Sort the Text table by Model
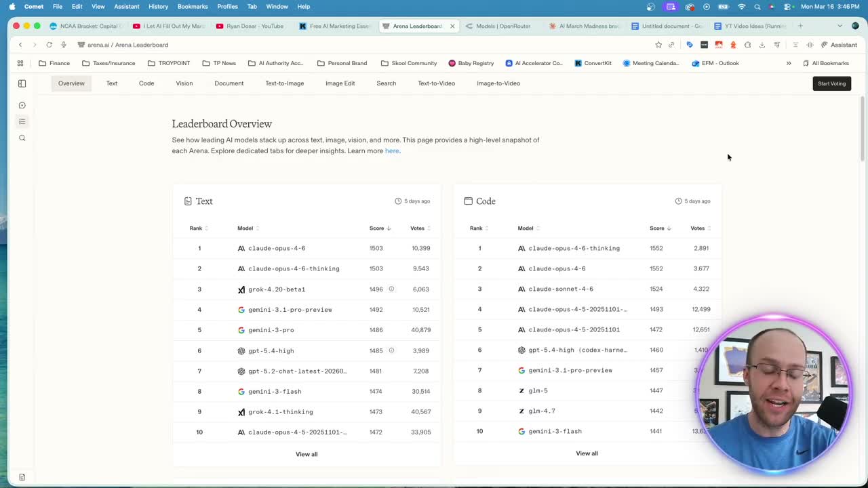 coord(248,228)
